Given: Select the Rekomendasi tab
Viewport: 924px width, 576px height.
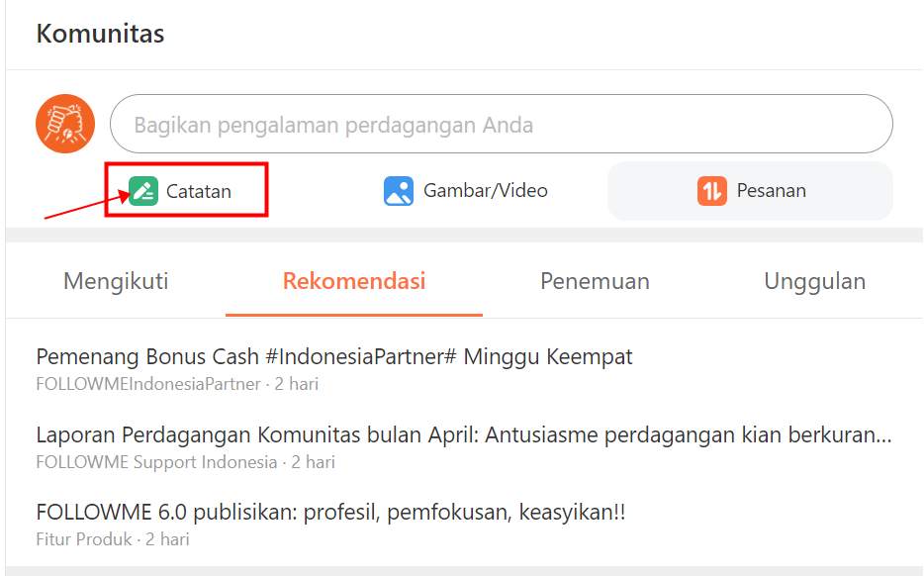Looking at the screenshot, I should (354, 281).
